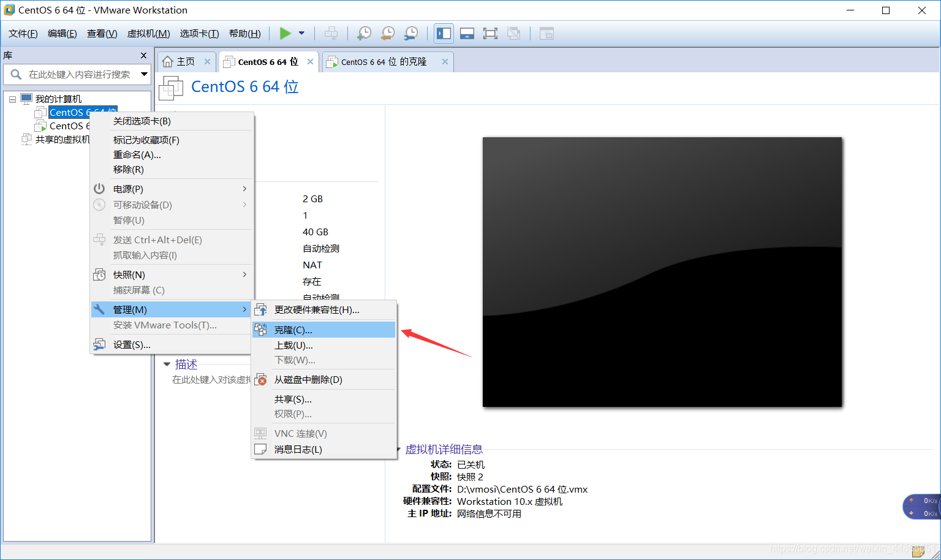The image size is (941, 560).
Task: Collapse the 描述 section triangle
Action: (x=167, y=364)
